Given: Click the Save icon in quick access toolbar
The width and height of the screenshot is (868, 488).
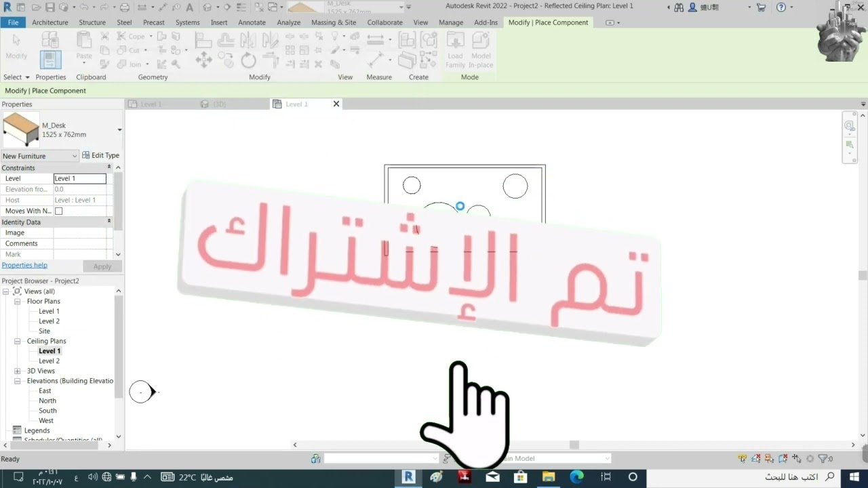Looking at the screenshot, I should coord(50,7).
